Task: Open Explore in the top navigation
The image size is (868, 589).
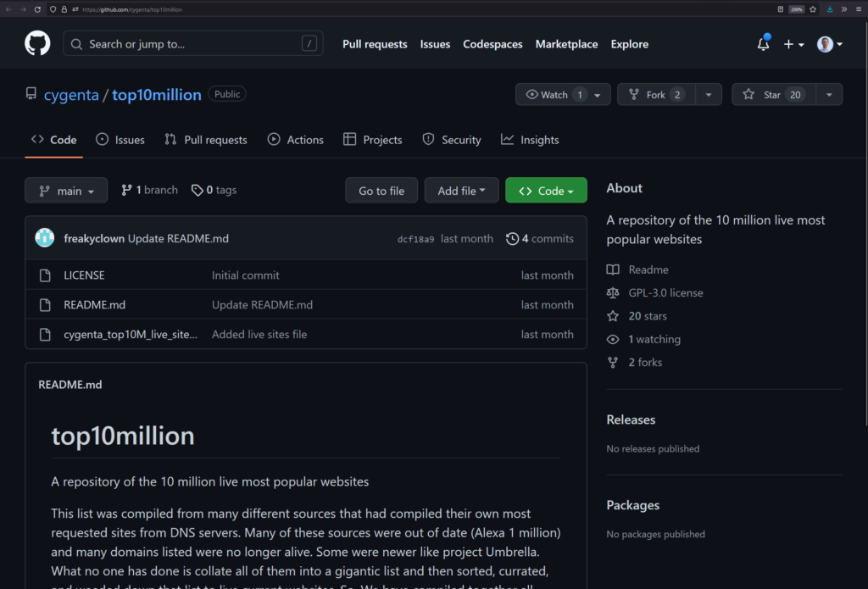Action: [630, 44]
